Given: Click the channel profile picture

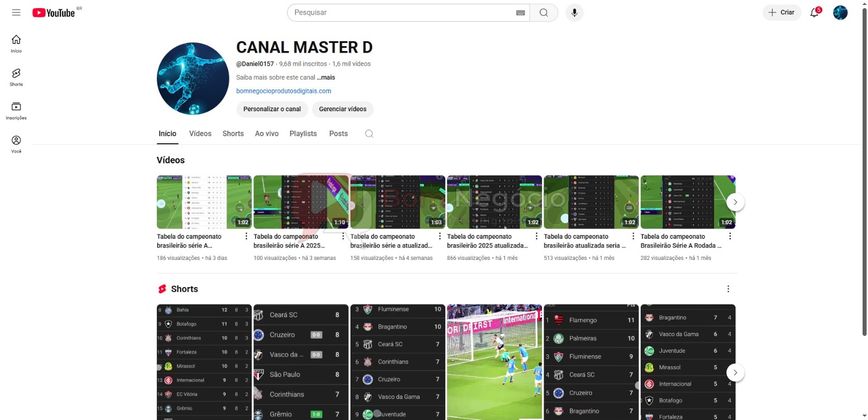Looking at the screenshot, I should tap(193, 79).
